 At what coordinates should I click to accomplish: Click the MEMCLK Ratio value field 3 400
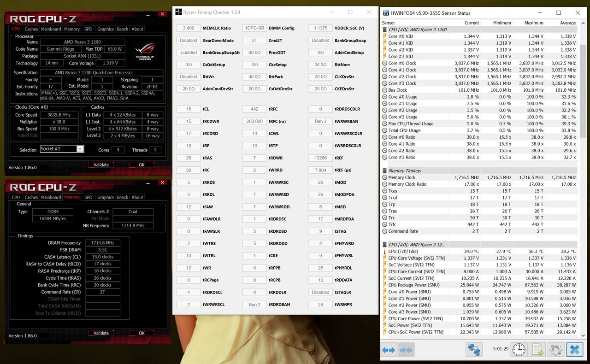click(x=189, y=28)
